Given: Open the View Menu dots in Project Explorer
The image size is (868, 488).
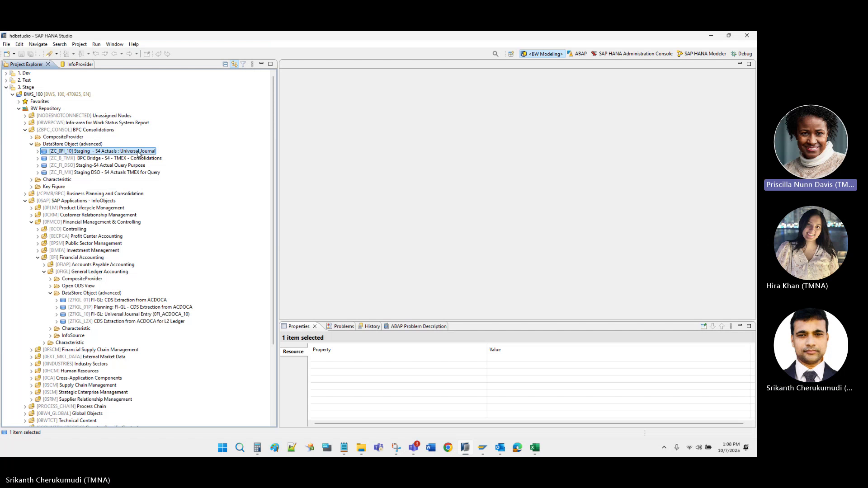Looking at the screenshot, I should click(x=252, y=64).
